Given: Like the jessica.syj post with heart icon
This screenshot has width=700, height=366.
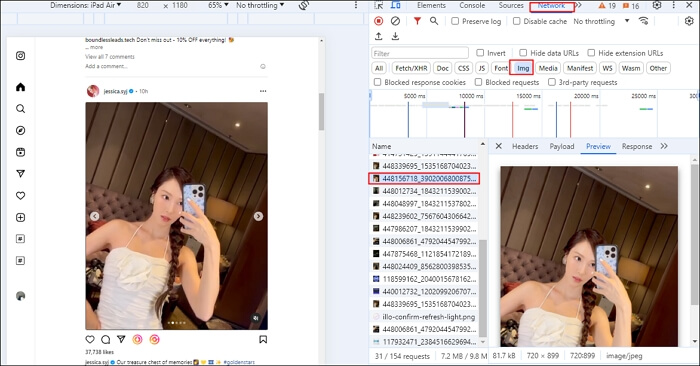Looking at the screenshot, I should pyautogui.click(x=90, y=339).
